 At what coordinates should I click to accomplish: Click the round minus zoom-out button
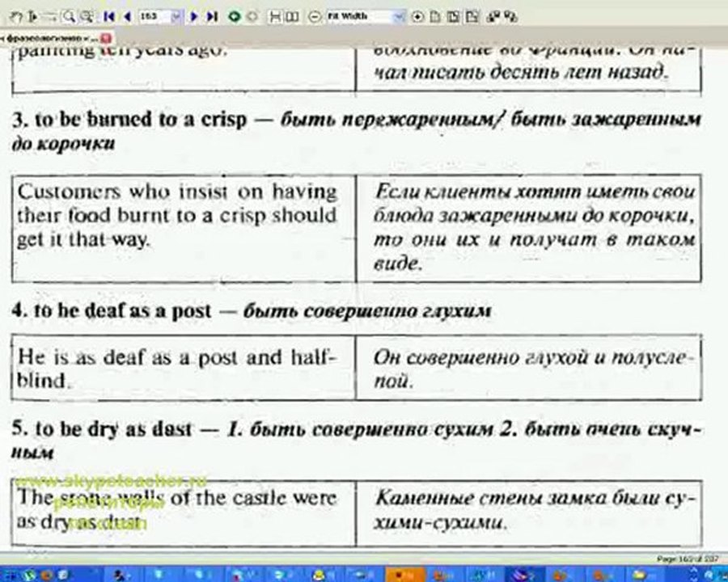315,17
